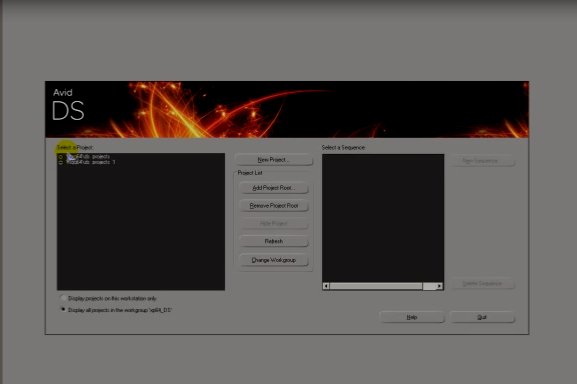Click Change Workgroup button

click(x=274, y=260)
